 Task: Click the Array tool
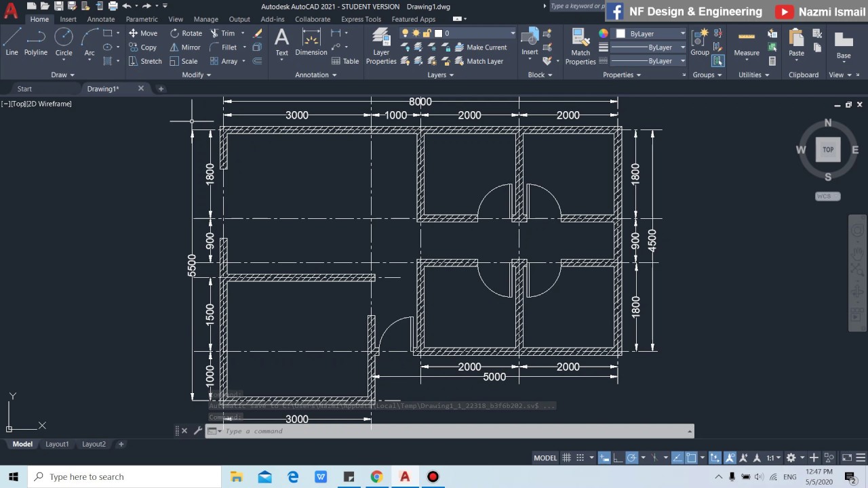click(224, 61)
